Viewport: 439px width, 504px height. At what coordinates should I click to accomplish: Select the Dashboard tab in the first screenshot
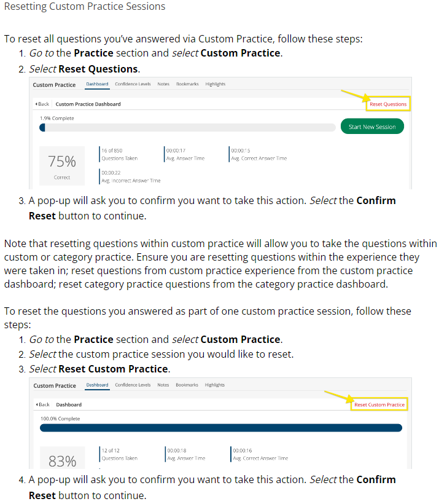tap(97, 84)
